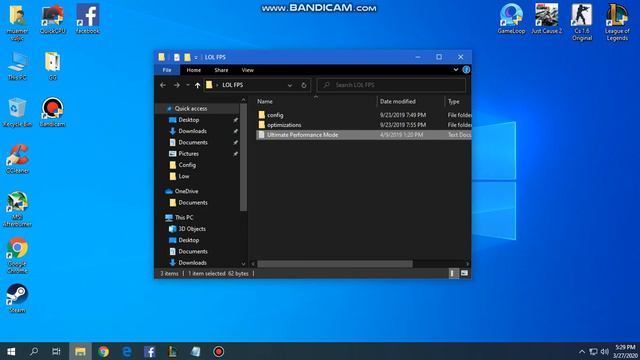The height and width of the screenshot is (360, 640).
Task: Click in the Search LOL FPS field
Action: pos(391,85)
